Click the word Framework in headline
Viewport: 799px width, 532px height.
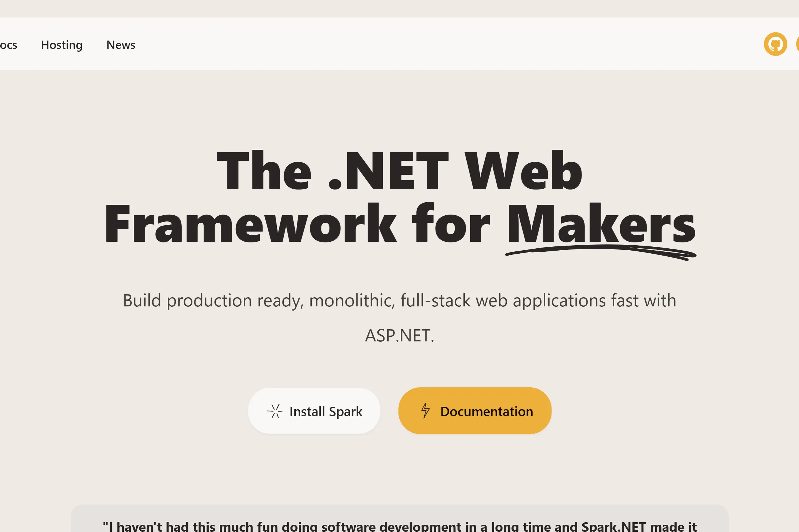251,223
